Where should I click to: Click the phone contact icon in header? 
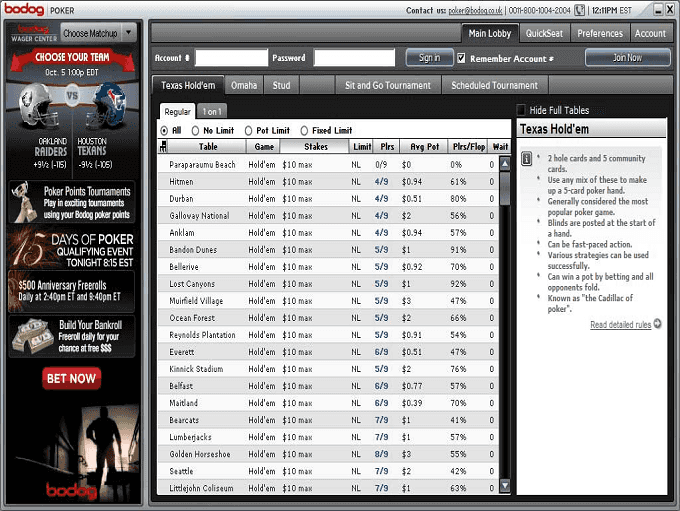579,10
